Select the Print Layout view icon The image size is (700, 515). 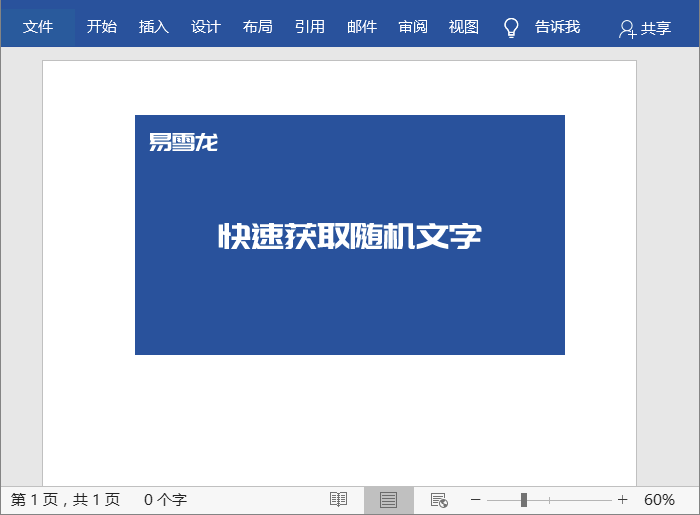(x=388, y=499)
